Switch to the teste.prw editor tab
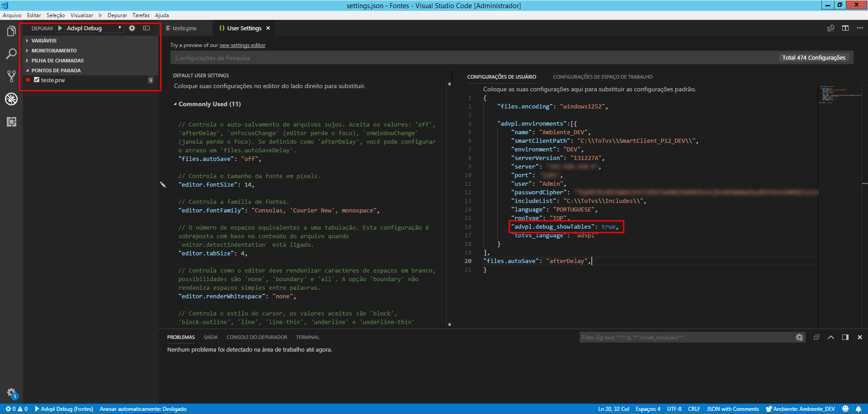This screenshot has height=414, width=868. coord(185,28)
